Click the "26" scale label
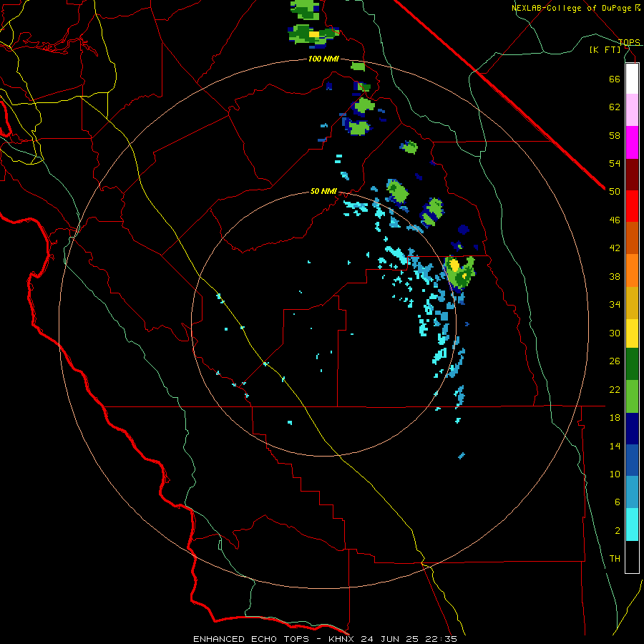 tap(615, 361)
